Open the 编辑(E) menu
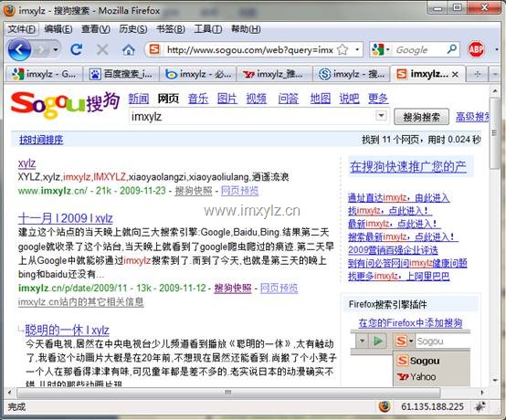The height and width of the screenshot is (420, 506). pos(58,29)
